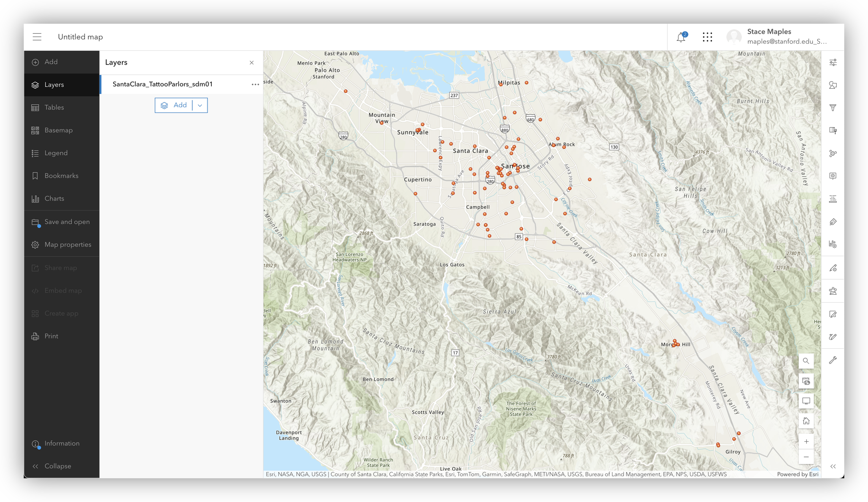Viewport: 868px width, 502px height.
Task: Open Stace Maples account menu
Action: 777,37
